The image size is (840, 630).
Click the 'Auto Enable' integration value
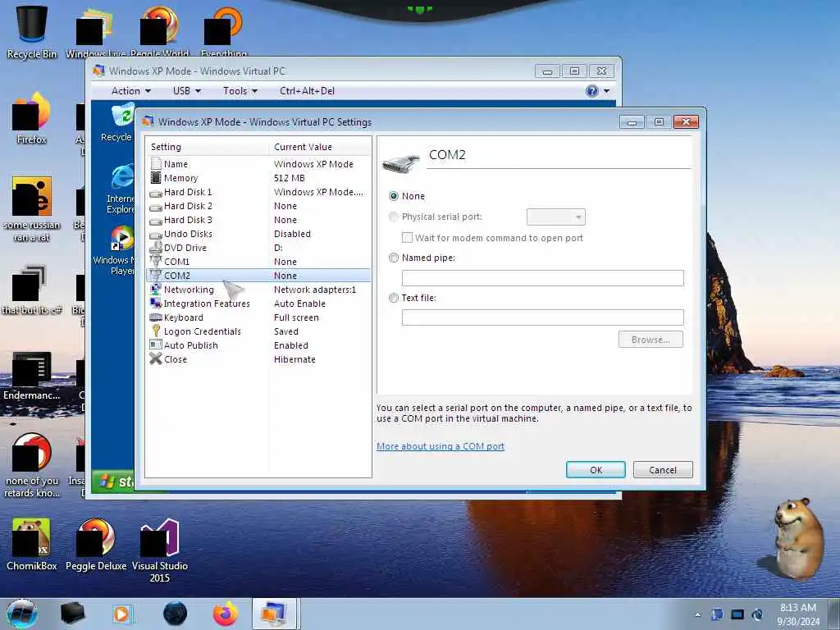point(299,304)
